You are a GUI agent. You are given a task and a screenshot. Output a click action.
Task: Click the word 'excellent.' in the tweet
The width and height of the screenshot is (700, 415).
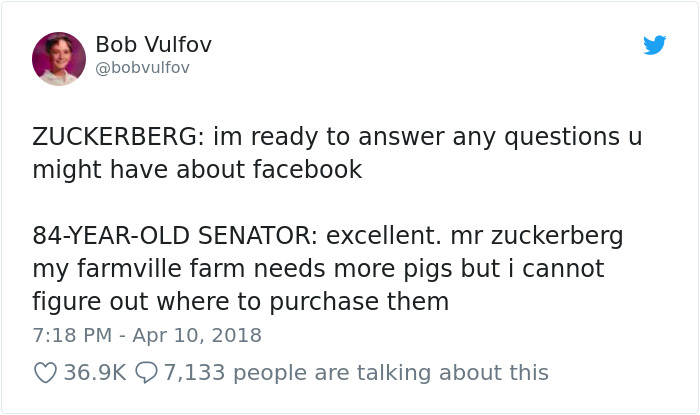(x=384, y=236)
